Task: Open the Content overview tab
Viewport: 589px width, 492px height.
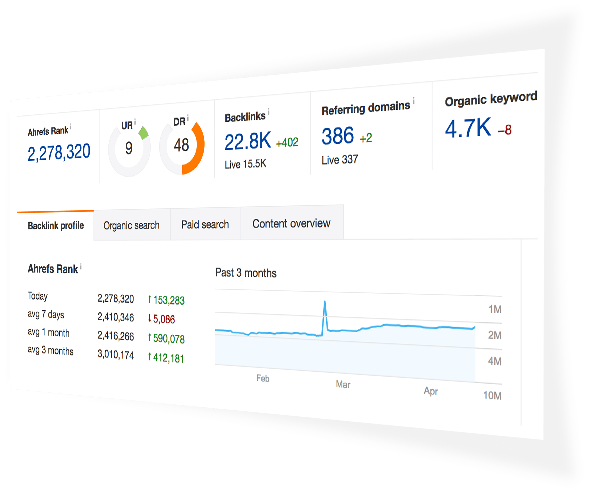Action: point(291,223)
